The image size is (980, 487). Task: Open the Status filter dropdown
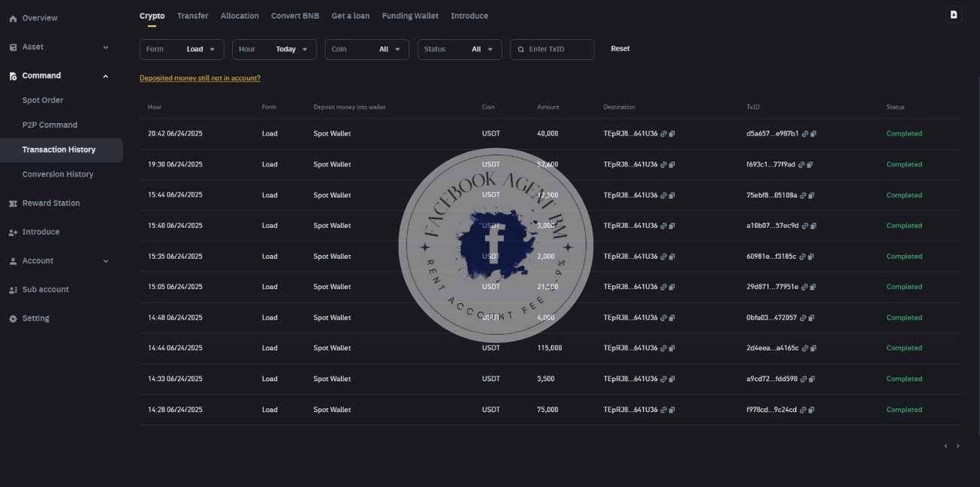point(460,50)
